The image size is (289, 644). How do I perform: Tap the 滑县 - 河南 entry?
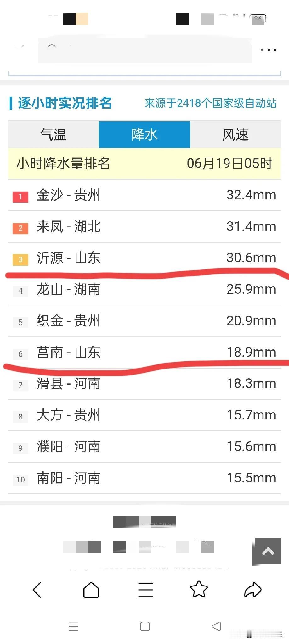(x=144, y=384)
